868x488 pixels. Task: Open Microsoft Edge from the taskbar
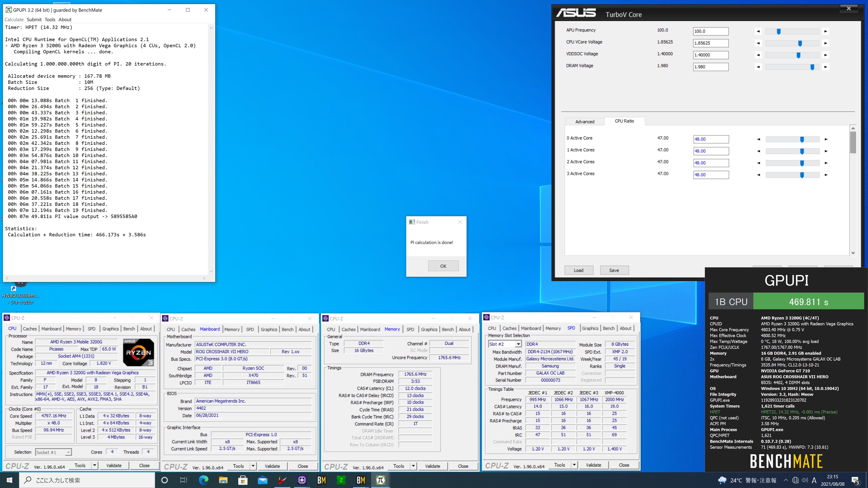pyautogui.click(x=203, y=480)
